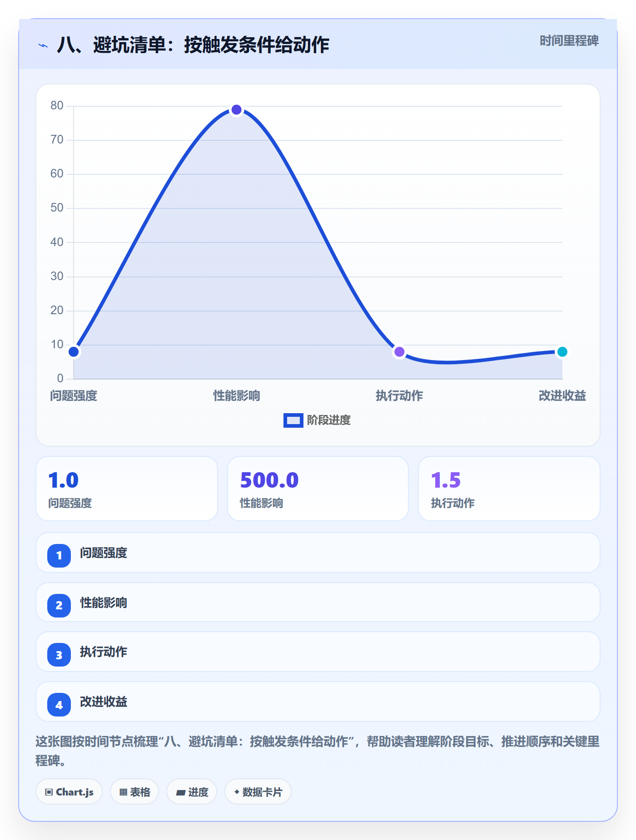Click the 阶段进度 legend label
Screen dimensions: 636x840
coord(329,420)
